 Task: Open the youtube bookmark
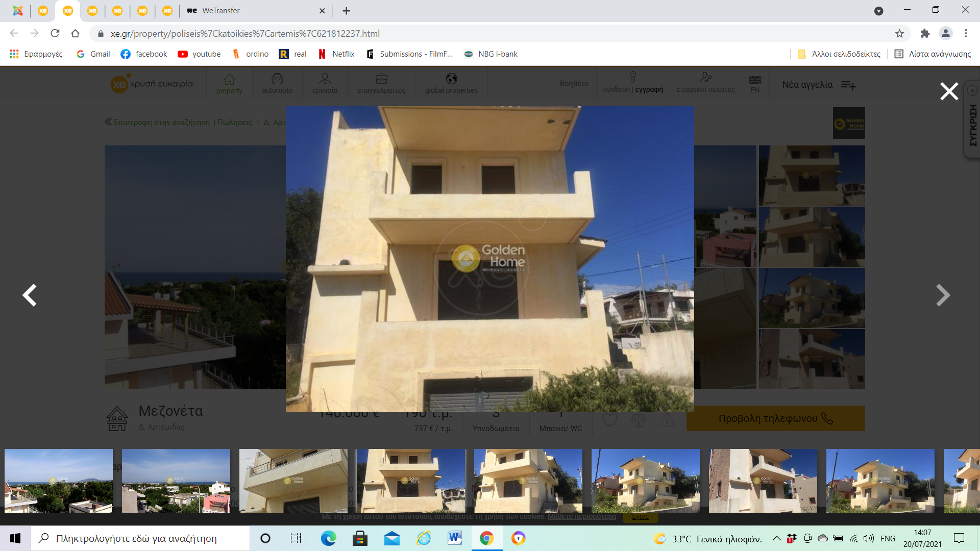(199, 54)
